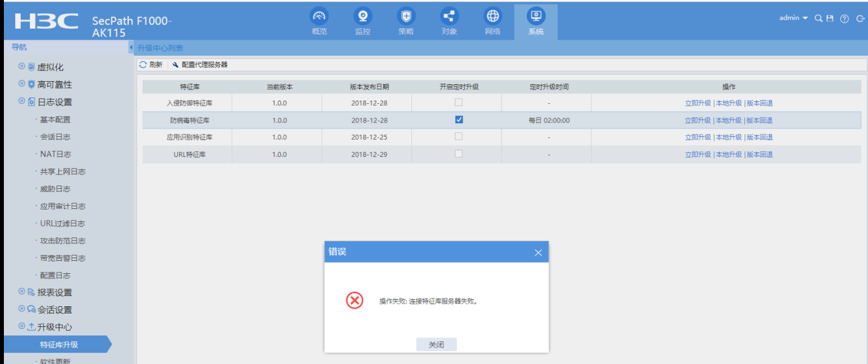Screen dimensions: 868x364
Task: Open help via the question mark icon
Action: point(844,19)
